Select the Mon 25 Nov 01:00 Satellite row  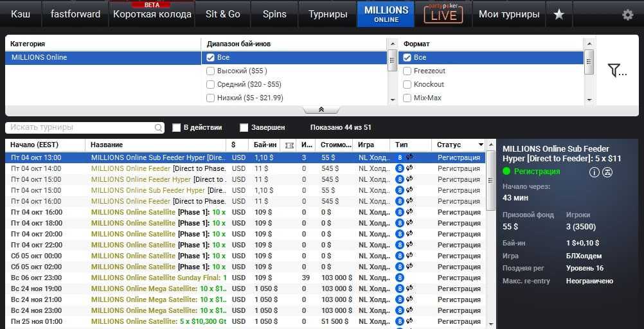(246, 321)
